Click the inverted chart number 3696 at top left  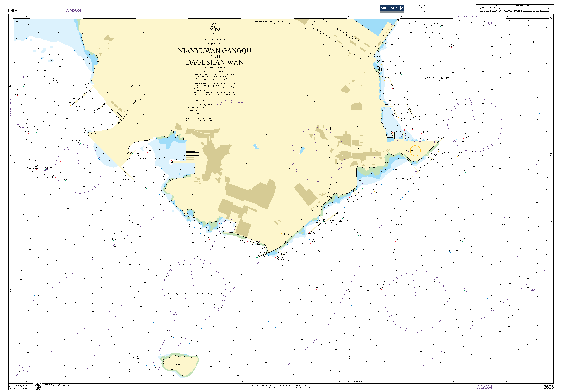pos(13,10)
